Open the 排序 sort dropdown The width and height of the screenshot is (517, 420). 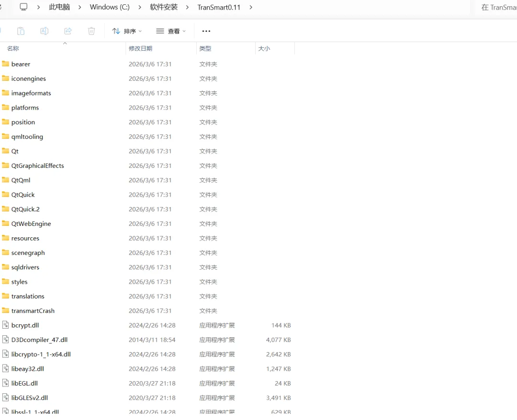point(127,31)
